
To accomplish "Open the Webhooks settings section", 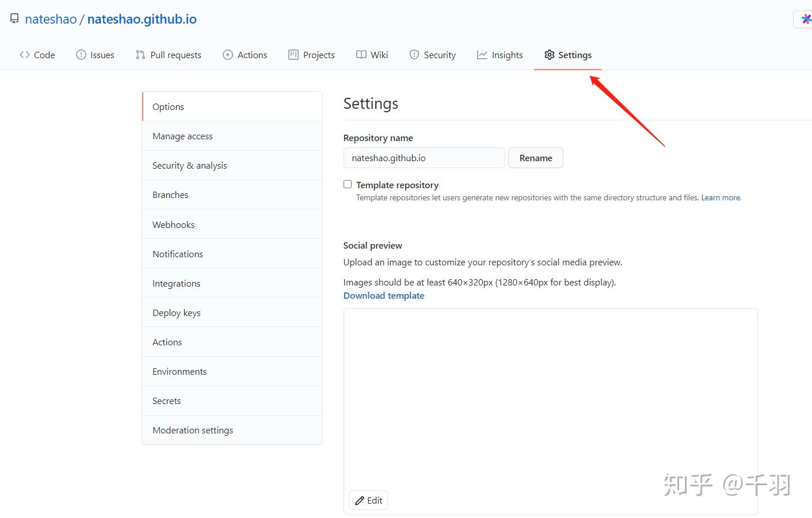I will (x=173, y=225).
